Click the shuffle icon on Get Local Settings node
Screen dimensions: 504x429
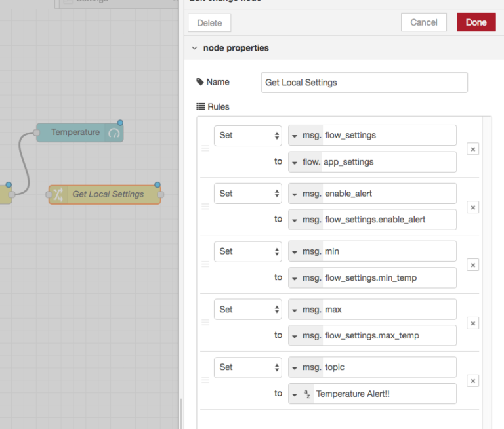point(58,194)
